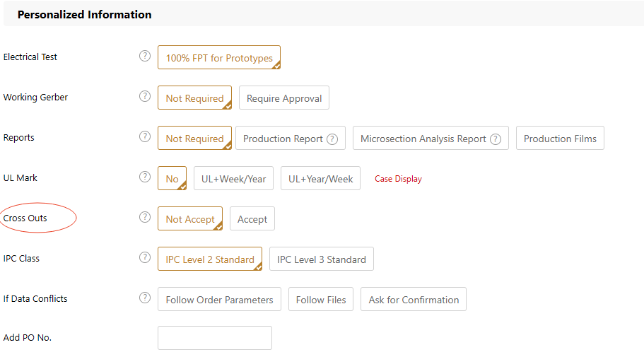Image resolution: width=644 pixels, height=357 pixels.
Task: Click help icon beside Electrical Test
Action: tap(145, 57)
